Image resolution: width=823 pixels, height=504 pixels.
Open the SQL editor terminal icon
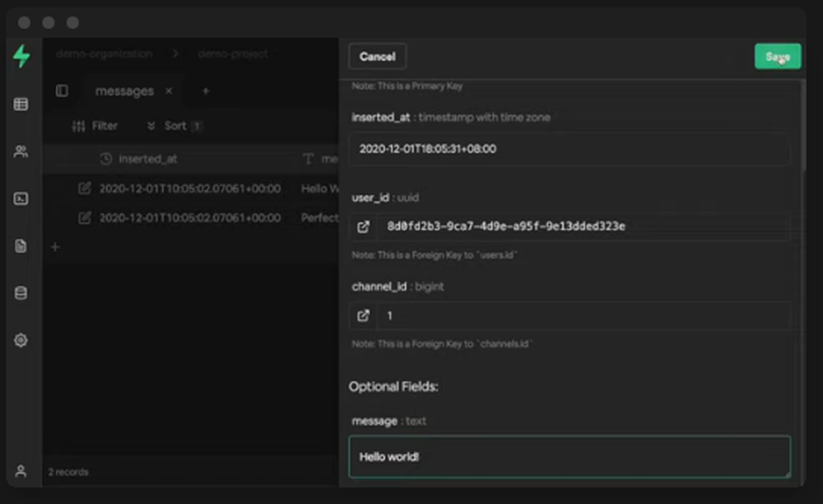click(x=21, y=198)
